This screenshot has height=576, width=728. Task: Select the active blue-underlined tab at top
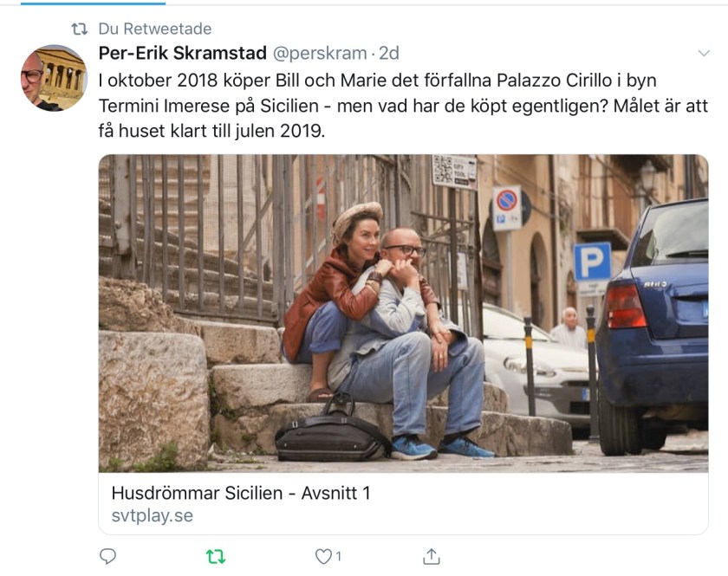coord(93,3)
